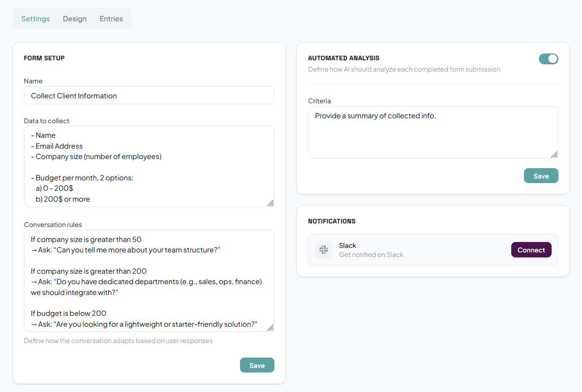Save the Automated Analysis criteria
582x392 pixels.
pyautogui.click(x=541, y=176)
